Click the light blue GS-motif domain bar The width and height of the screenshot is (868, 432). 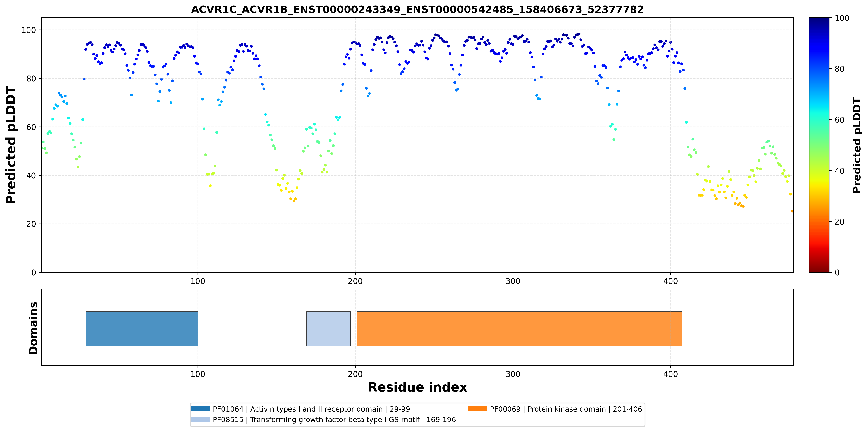(x=329, y=329)
